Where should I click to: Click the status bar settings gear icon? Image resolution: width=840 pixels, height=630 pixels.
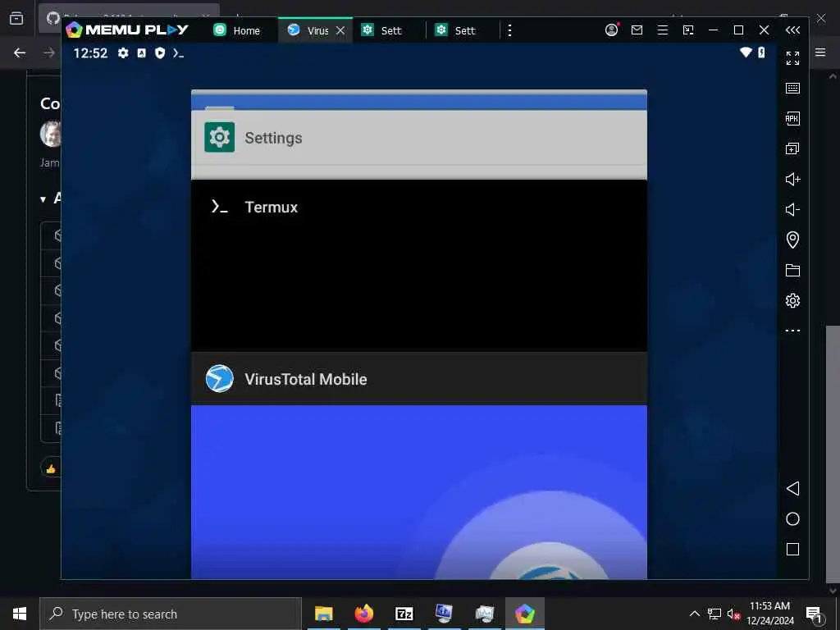[123, 53]
